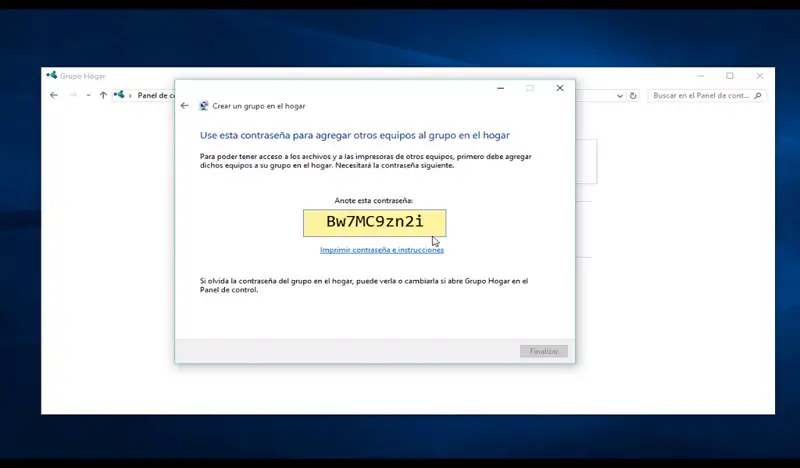Click the Finalizar button
The height and width of the screenshot is (468, 800).
[543, 351]
